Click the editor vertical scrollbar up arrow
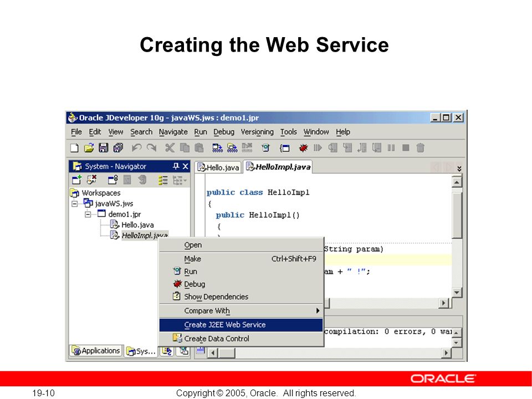Viewport: 532px width, 399px height. click(457, 182)
